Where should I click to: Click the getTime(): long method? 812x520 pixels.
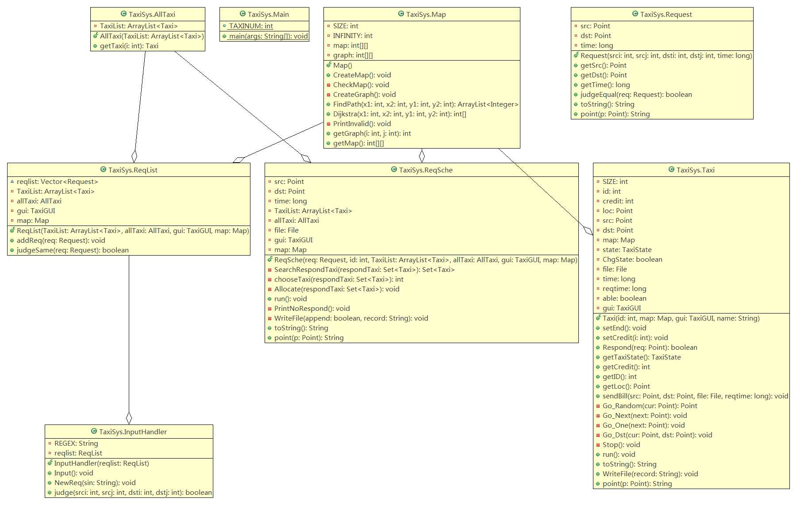coord(605,85)
